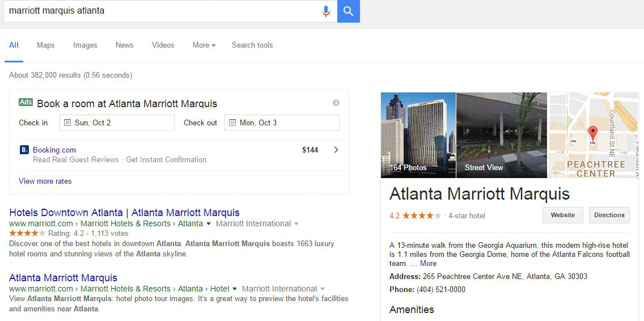Switch to the Maps tab
The width and height of the screenshot is (644, 321).
pos(45,45)
